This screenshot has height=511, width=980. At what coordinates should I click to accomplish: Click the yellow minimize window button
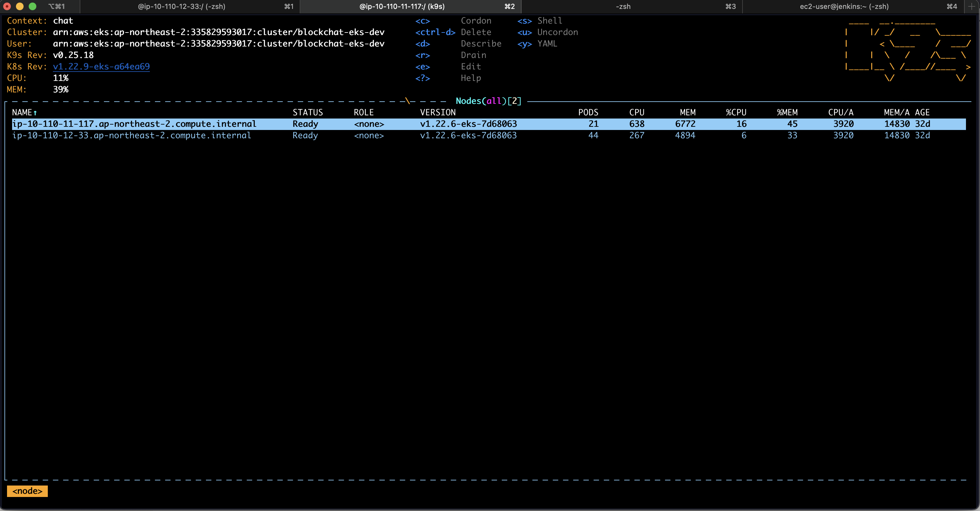[20, 6]
